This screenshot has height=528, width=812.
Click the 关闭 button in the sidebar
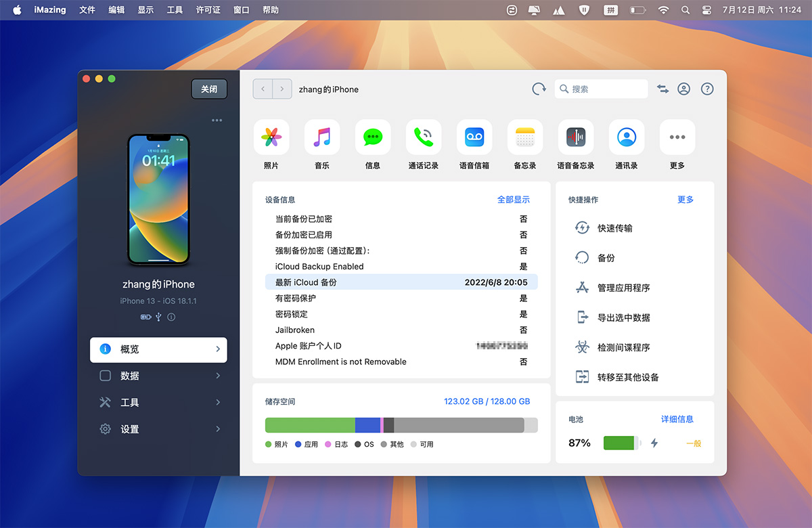click(x=209, y=89)
